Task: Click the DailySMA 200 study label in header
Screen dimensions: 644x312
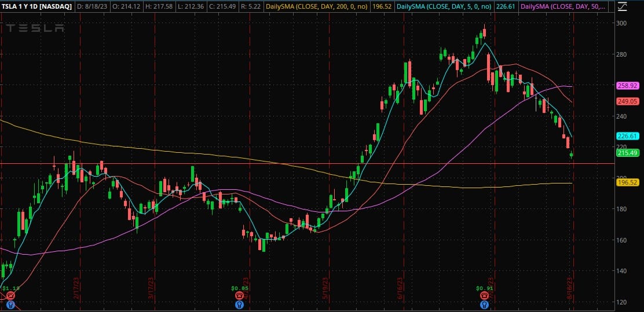Action: click(x=316, y=6)
